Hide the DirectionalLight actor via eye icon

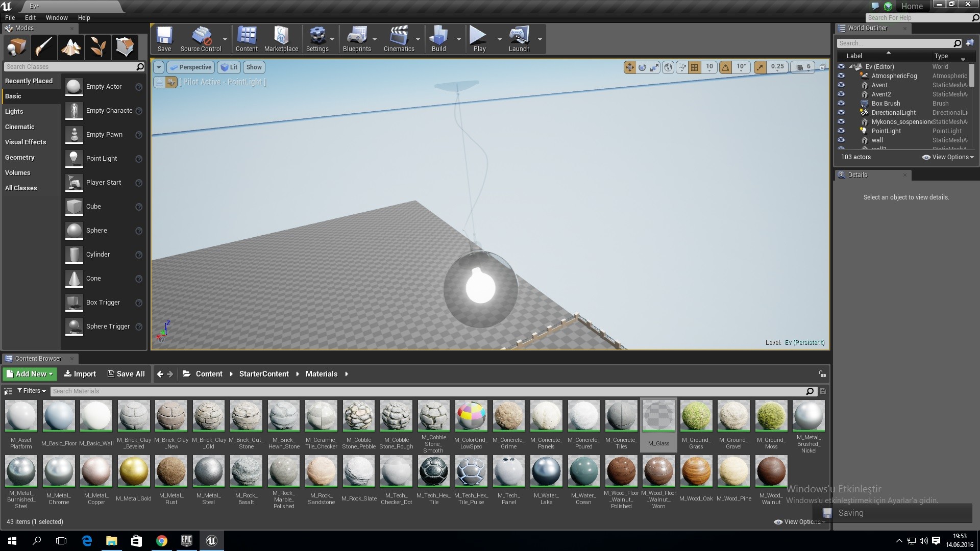point(841,113)
